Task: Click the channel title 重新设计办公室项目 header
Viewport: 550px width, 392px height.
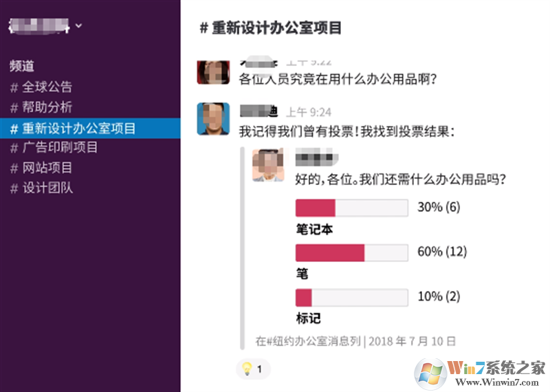Action: coord(270,28)
